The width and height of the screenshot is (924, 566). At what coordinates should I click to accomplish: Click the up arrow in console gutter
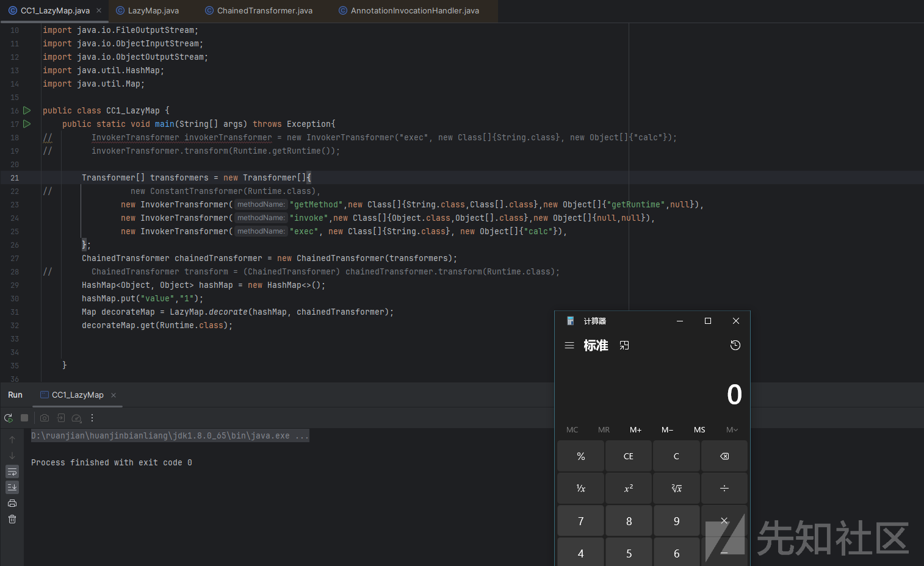[x=12, y=439]
